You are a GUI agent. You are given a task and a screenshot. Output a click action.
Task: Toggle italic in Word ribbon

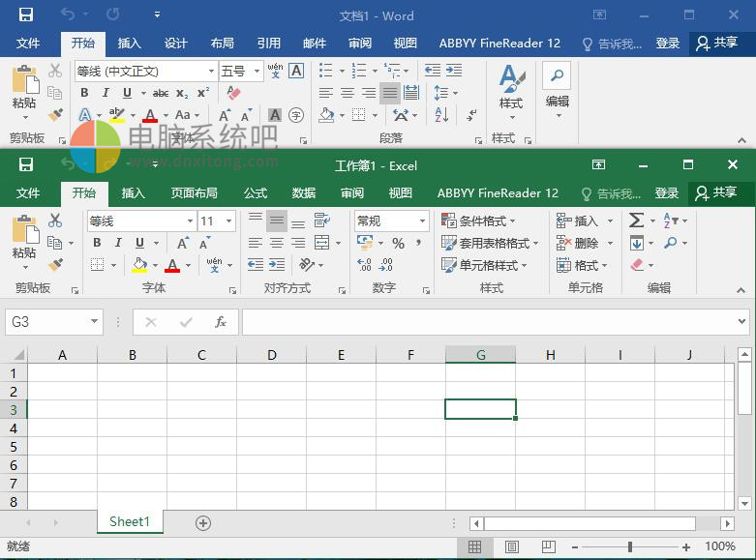click(106, 93)
